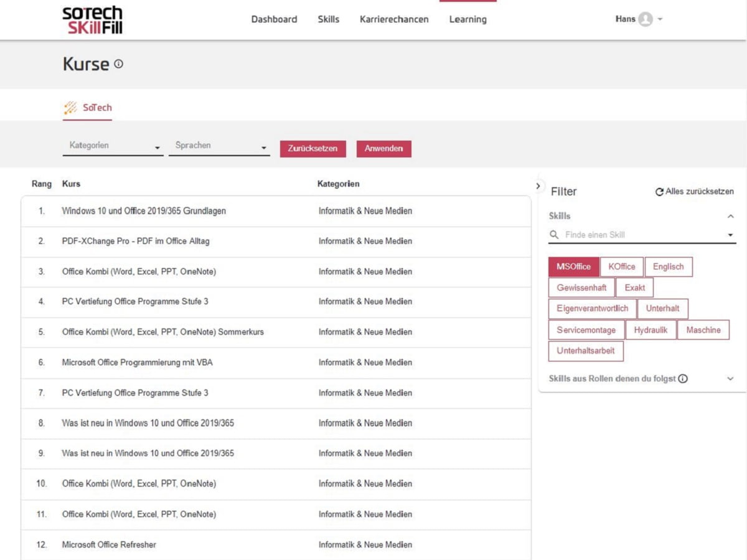747x560 pixels.
Task: Click the SoTech provider tab icon
Action: [70, 108]
